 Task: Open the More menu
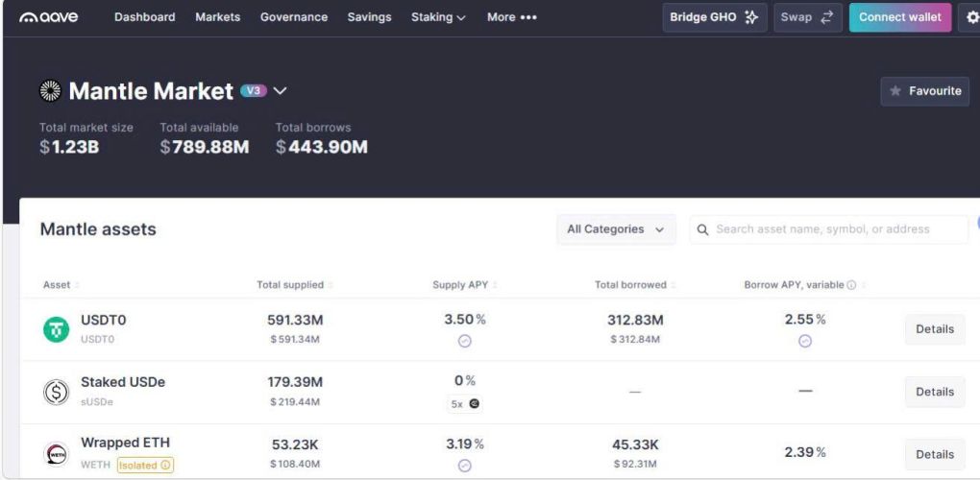[511, 17]
